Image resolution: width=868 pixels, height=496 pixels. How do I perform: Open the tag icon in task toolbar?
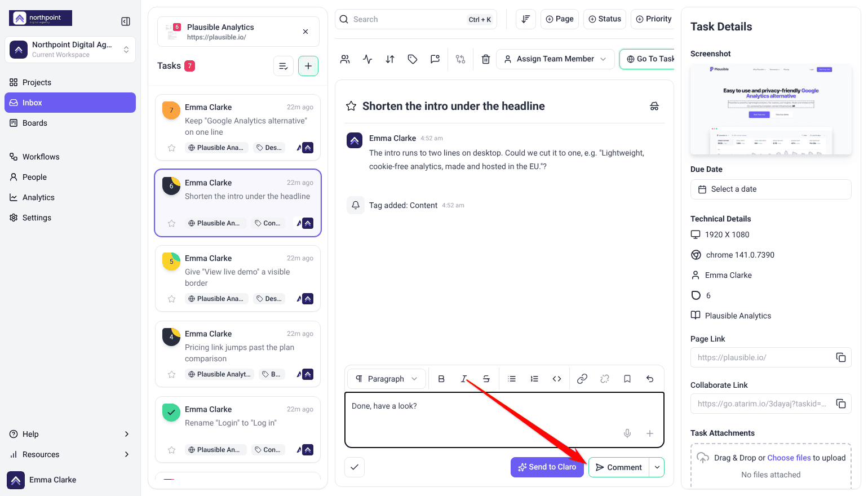coord(413,59)
